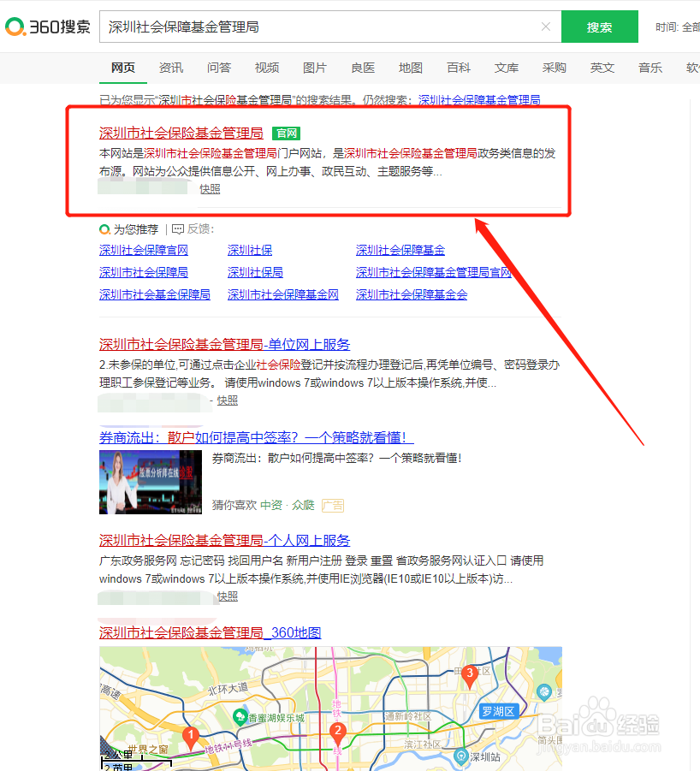The image size is (700, 771).
Task: Click map marker number 3
Action: [470, 676]
